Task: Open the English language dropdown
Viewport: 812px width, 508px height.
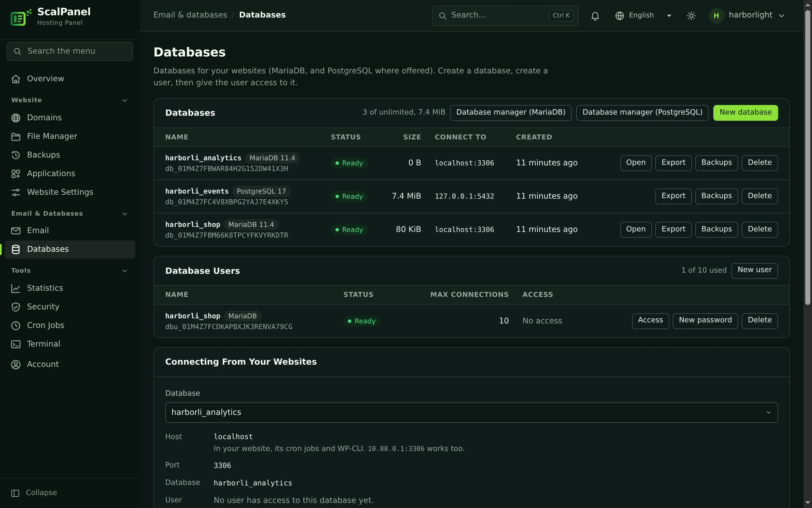Action: tap(644, 16)
